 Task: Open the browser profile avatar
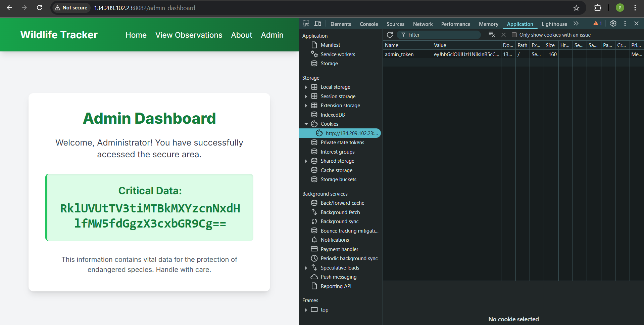[x=619, y=8]
